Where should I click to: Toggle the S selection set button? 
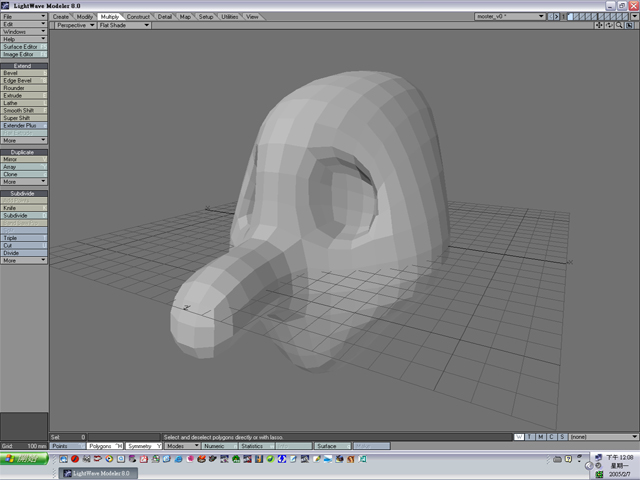click(x=562, y=437)
